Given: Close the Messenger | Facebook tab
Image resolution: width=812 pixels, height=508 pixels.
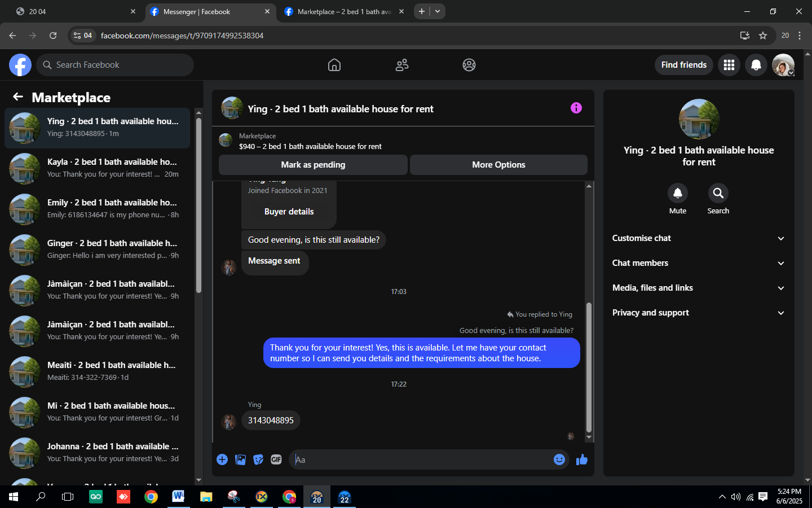Looking at the screenshot, I should pos(267,11).
